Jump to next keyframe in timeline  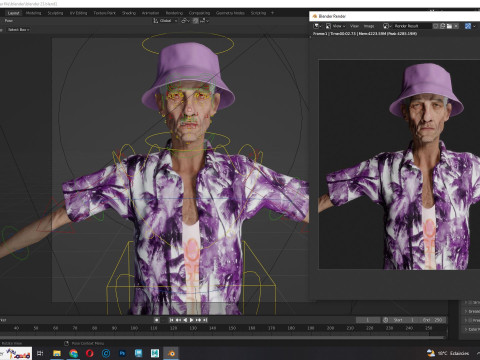pos(199,320)
